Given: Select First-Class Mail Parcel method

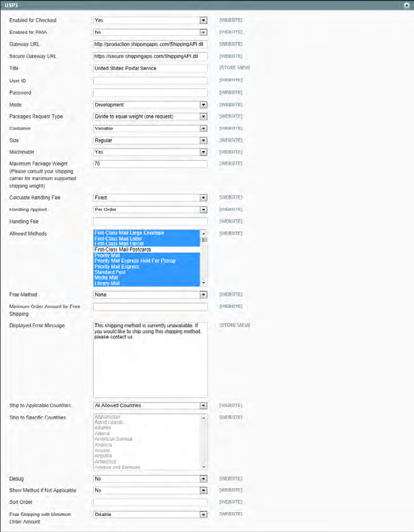Looking at the screenshot, I should pyautogui.click(x=146, y=243).
